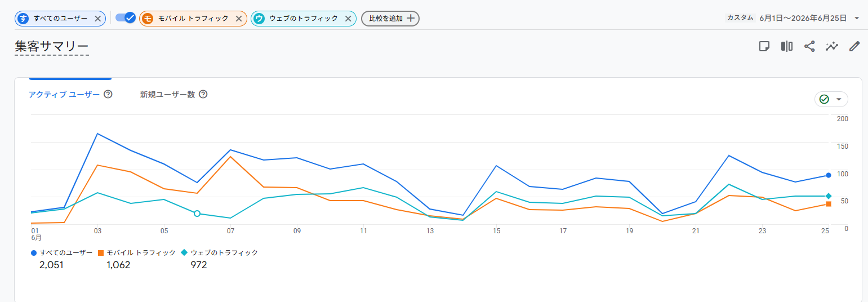Select the すべてのユーザー segment chip
Screen dimensions: 868x302
click(60, 19)
